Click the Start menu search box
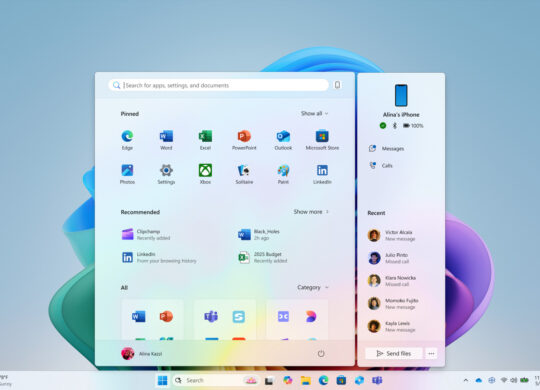Viewport: 540px width, 390px height. pyautogui.click(x=219, y=85)
